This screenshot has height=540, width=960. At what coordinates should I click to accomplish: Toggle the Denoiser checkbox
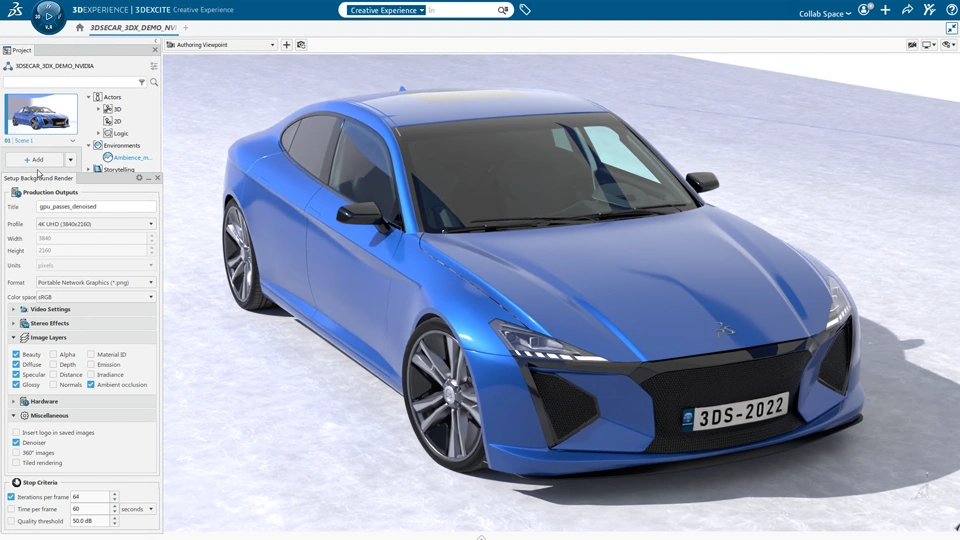[16, 442]
